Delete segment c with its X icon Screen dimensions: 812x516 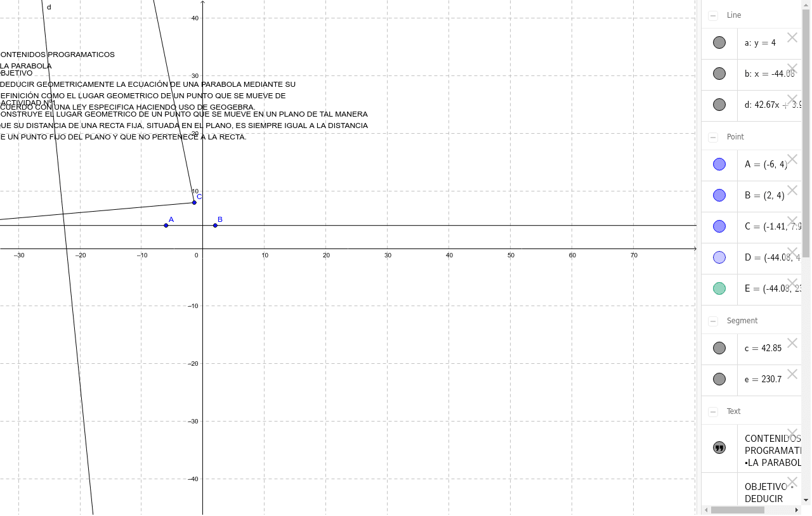tap(792, 343)
